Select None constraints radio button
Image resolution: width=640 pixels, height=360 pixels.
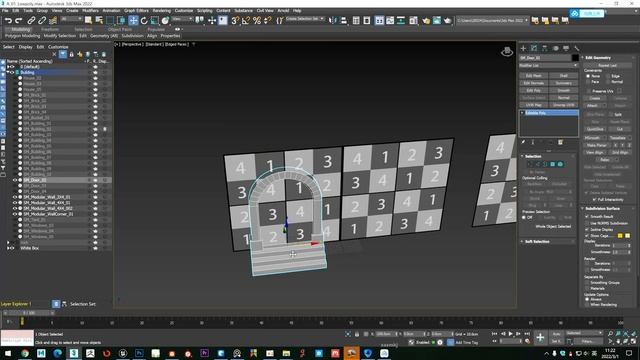point(588,76)
